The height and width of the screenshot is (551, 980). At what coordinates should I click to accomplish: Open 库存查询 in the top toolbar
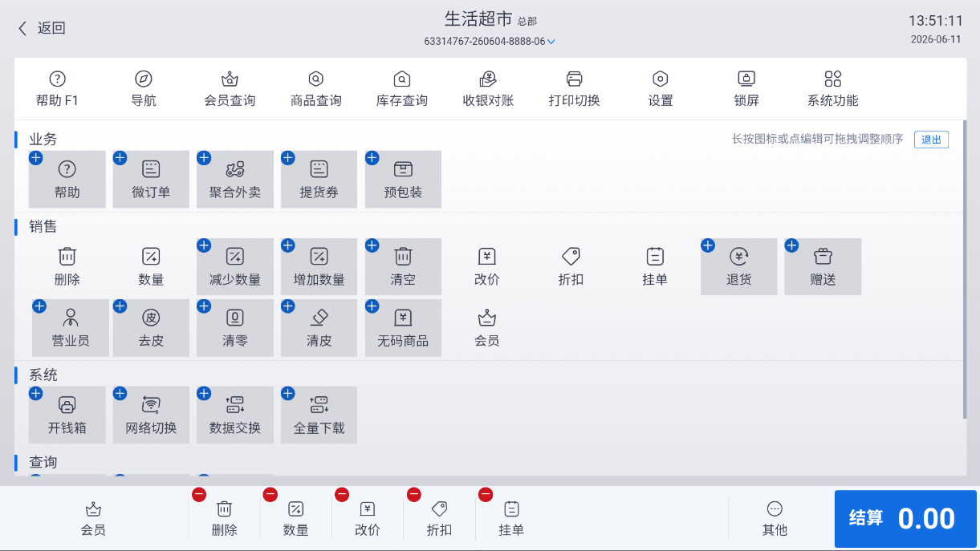coord(402,89)
